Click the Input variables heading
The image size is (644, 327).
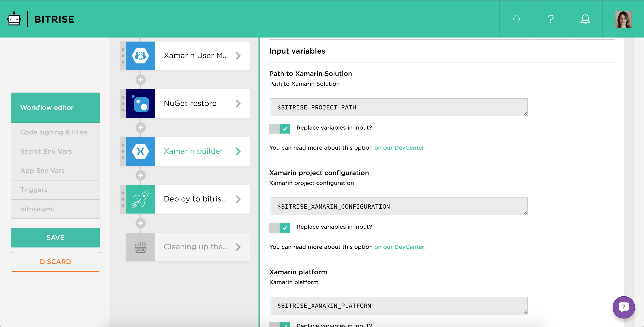pyautogui.click(x=297, y=51)
